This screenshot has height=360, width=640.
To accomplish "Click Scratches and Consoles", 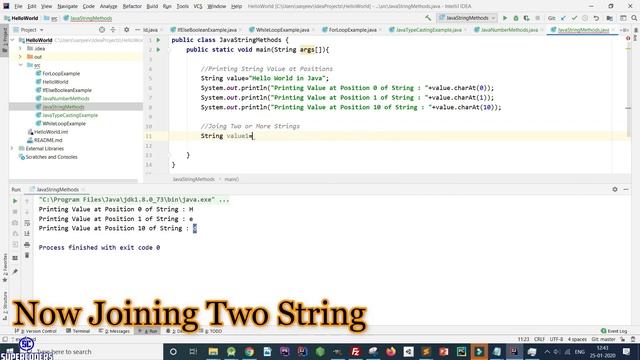I will click(x=51, y=157).
